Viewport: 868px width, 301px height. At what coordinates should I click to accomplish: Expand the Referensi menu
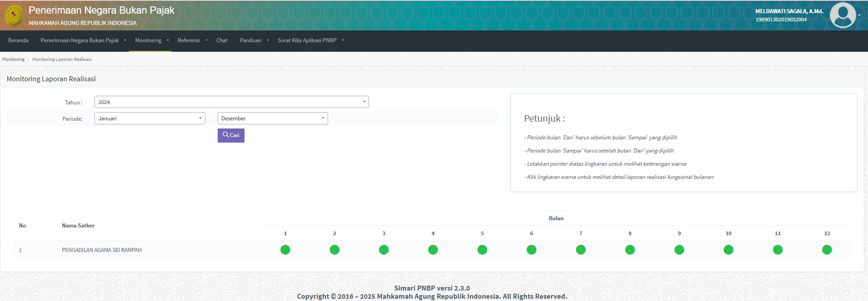click(x=192, y=40)
